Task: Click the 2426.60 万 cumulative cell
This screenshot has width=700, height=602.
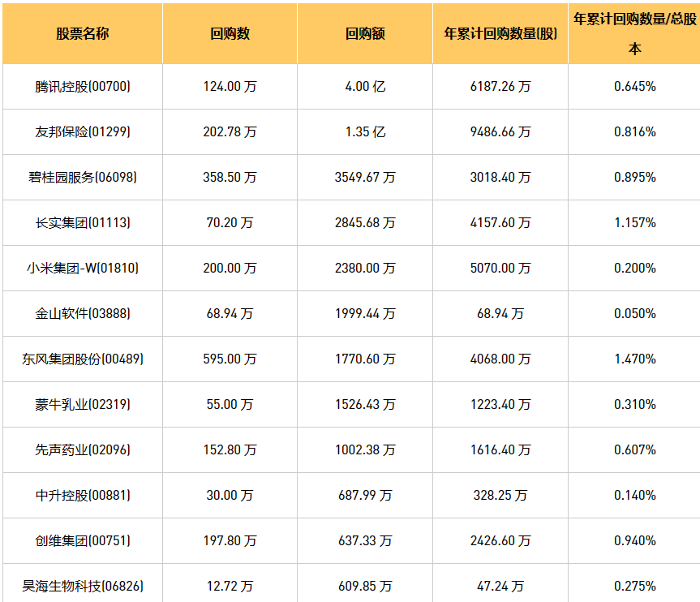Action: click(x=500, y=541)
